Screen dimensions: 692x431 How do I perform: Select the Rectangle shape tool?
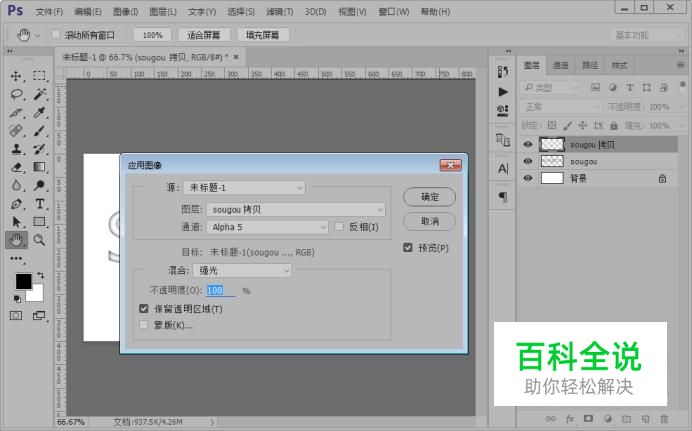point(39,222)
